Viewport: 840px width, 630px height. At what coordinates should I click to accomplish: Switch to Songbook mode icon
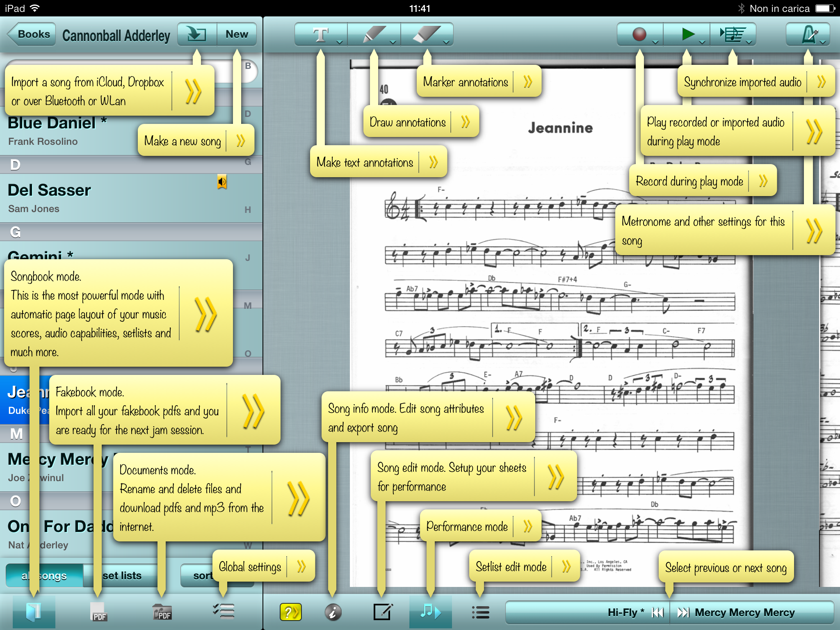click(34, 612)
